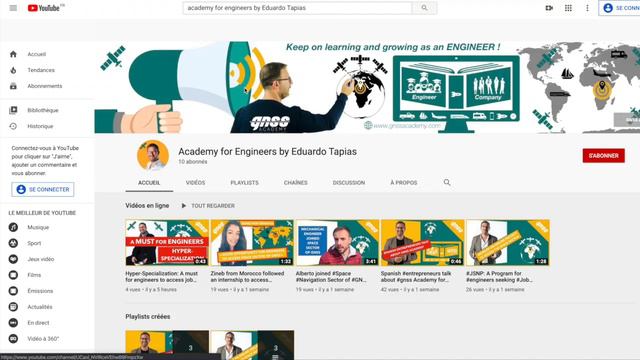Click the Vidéos en ligne heading
Viewport: 640px width, 360px height.
(x=147, y=206)
